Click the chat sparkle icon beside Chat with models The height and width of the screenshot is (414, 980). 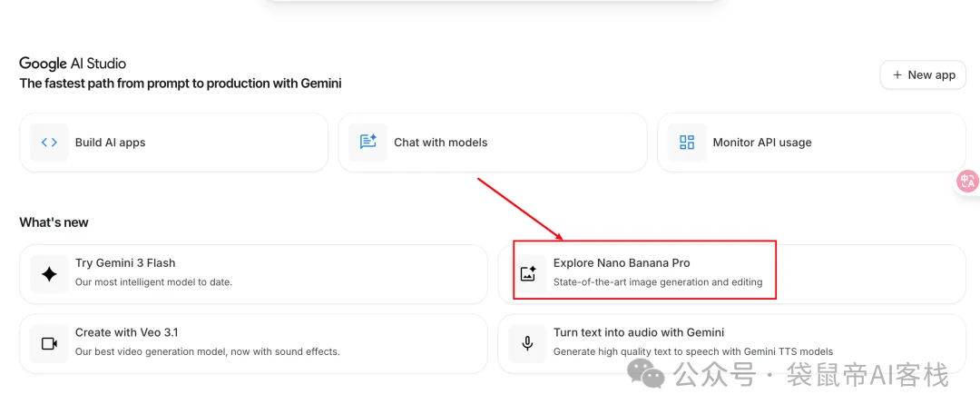point(368,143)
